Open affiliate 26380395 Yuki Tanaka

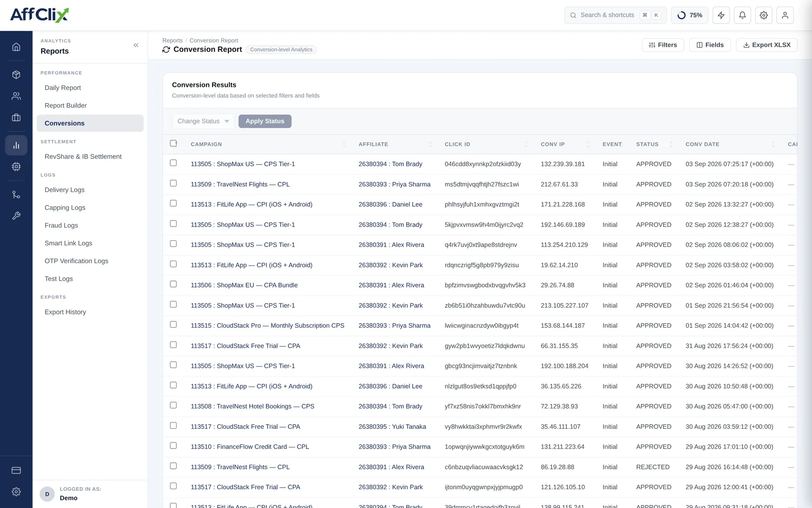[392, 427]
